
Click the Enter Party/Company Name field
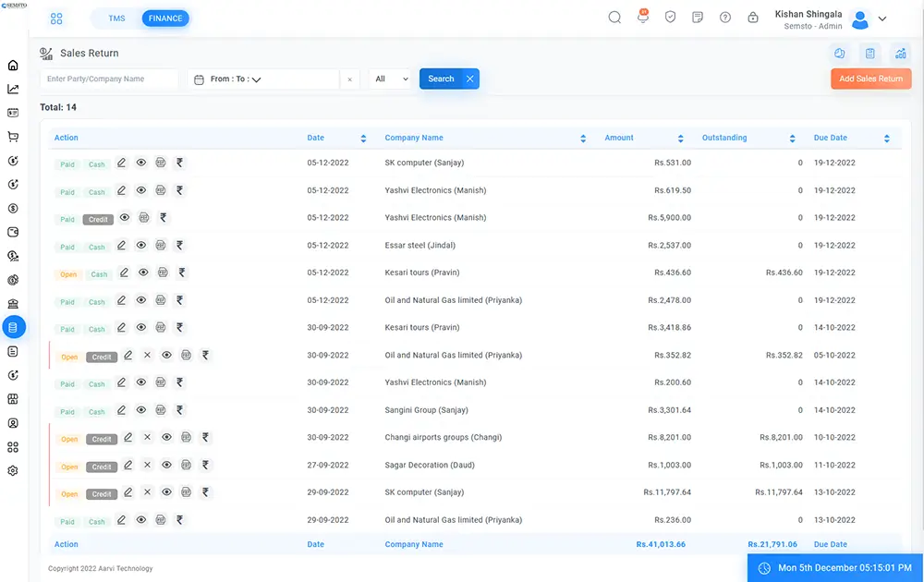pos(109,79)
